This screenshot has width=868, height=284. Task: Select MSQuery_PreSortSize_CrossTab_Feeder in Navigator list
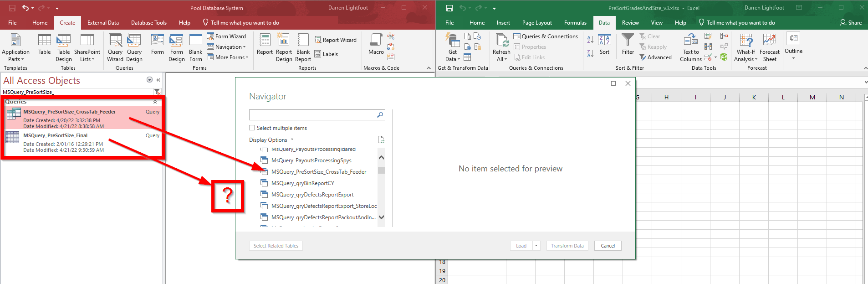tap(318, 172)
